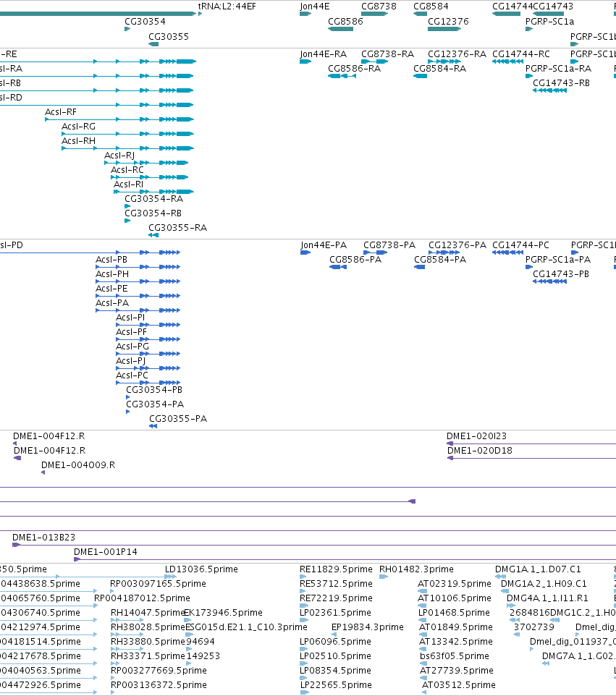The image size is (616, 696).
Task: Click EST RP003097165.5prime
Action: tap(158, 584)
